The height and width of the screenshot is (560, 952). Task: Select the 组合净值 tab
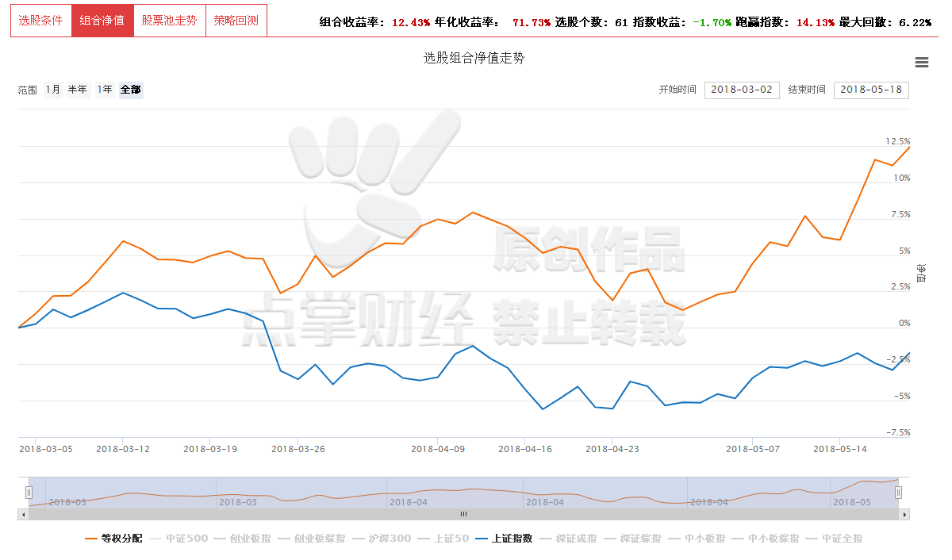click(x=102, y=21)
